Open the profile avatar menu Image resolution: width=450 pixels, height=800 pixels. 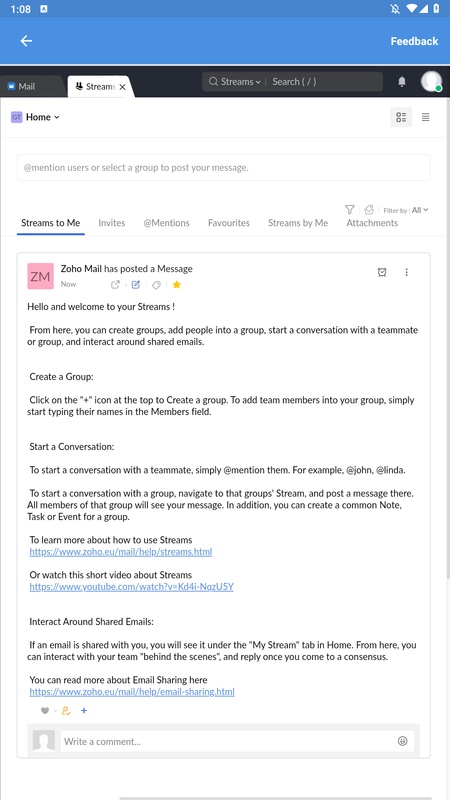coord(431,82)
